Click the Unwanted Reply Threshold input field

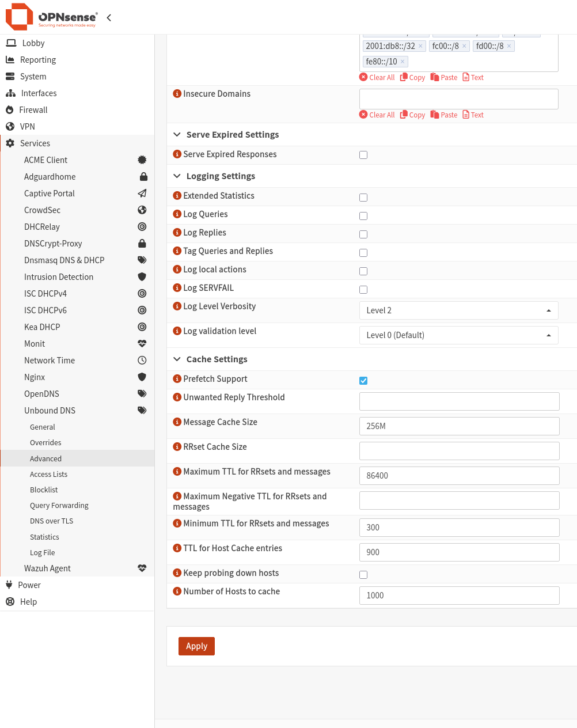[460, 401]
